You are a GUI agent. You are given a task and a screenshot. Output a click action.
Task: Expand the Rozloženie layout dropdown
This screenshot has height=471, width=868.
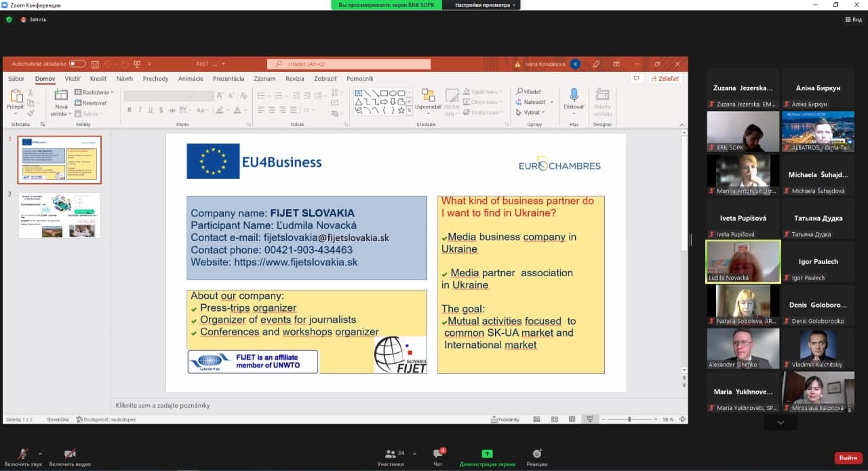[x=96, y=92]
